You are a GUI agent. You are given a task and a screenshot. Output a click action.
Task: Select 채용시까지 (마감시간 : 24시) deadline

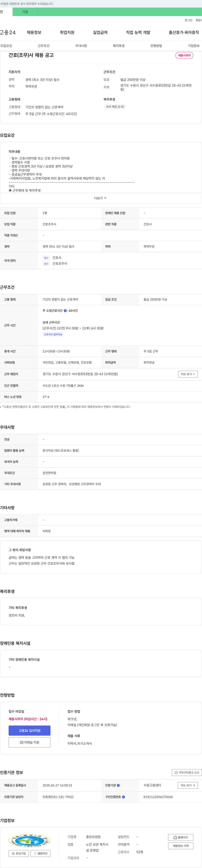pos(28,719)
